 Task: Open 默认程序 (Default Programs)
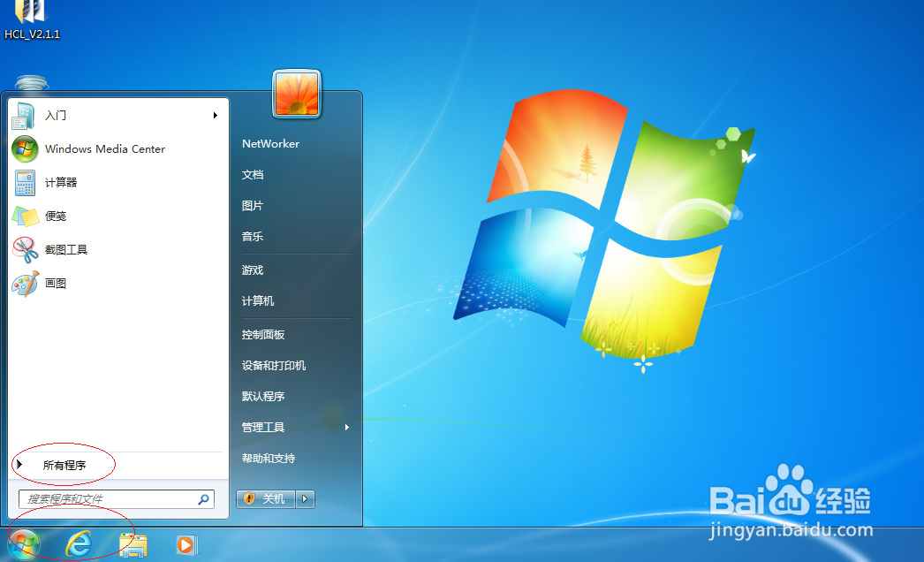point(263,396)
